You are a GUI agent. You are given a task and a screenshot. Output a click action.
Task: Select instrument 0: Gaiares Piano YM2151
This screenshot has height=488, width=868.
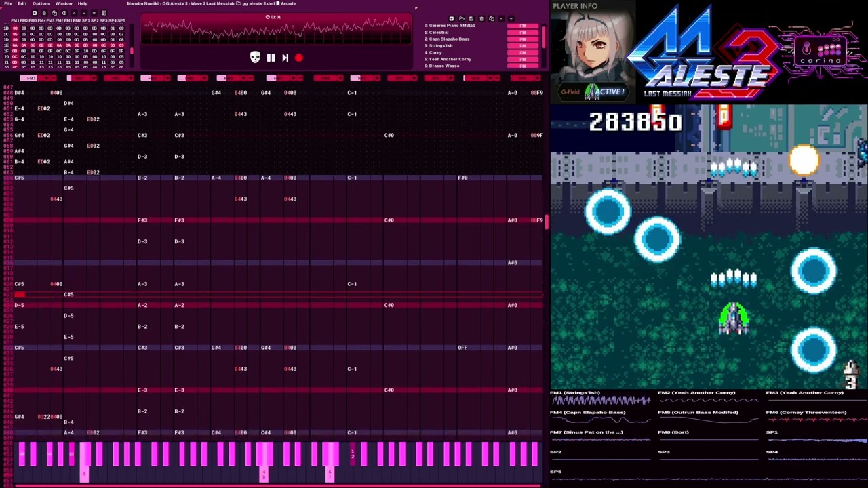tap(450, 26)
